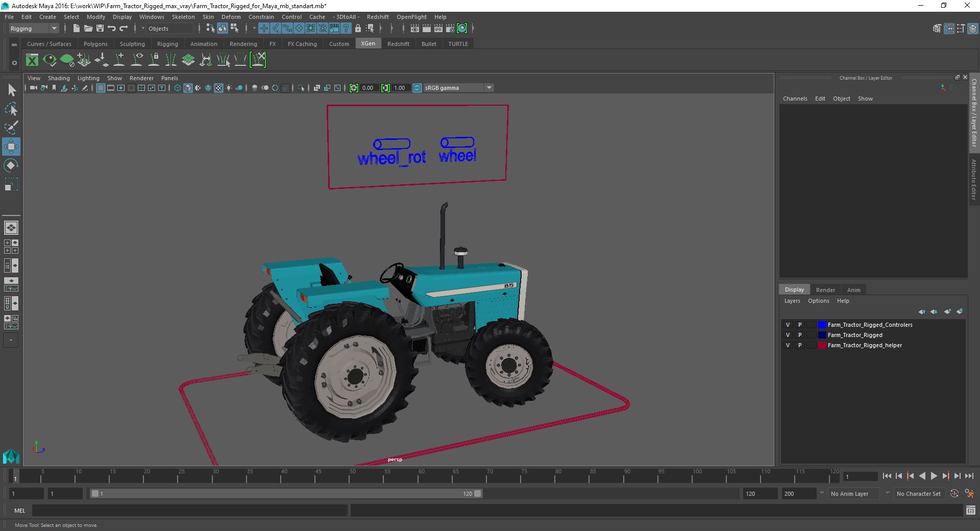Open the Rigging menu set dropdown

click(x=34, y=29)
